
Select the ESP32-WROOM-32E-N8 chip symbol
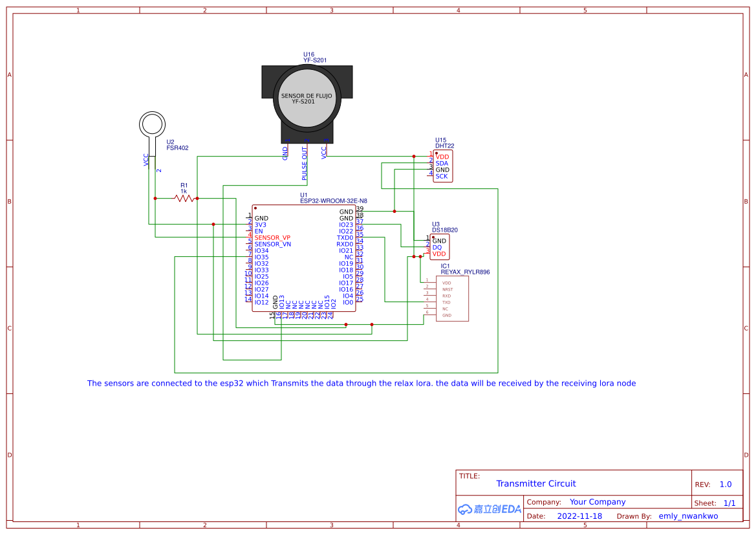tap(303, 259)
